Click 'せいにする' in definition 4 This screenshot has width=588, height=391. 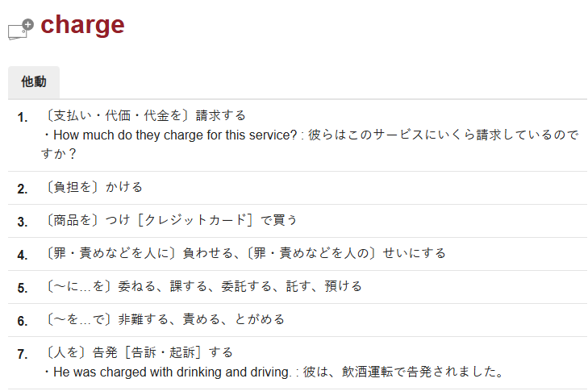(x=415, y=253)
